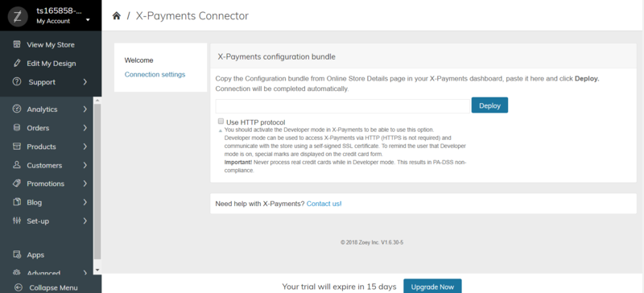The width and height of the screenshot is (644, 293).
Task: Click the Deploy button
Action: (489, 105)
